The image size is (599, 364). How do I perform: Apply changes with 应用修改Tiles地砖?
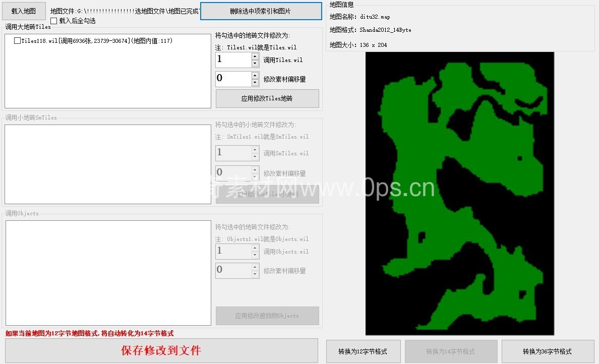(x=267, y=99)
